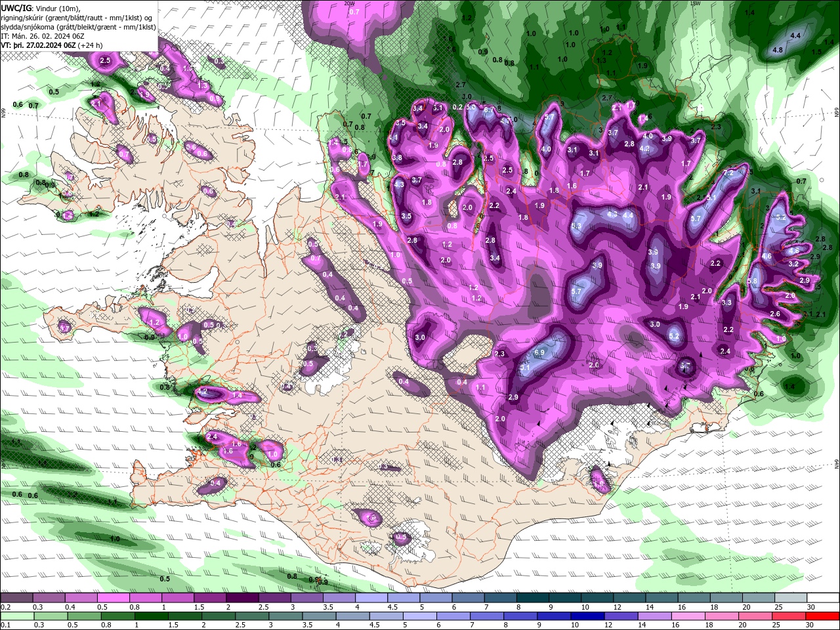Screen dimensions: 840x630
Task: Click the '14' label in the upper legend row
Action: (650, 607)
